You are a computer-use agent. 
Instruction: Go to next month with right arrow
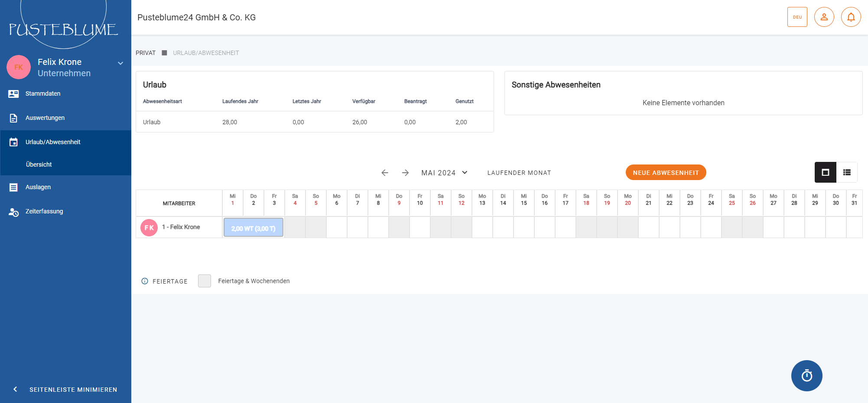coord(405,173)
